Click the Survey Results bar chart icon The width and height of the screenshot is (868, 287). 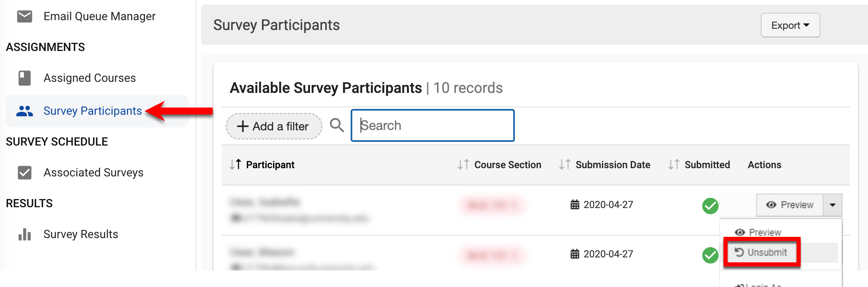click(25, 234)
